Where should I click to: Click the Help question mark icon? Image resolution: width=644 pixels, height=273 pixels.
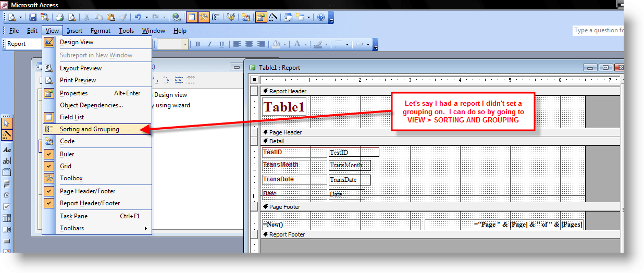pos(321,17)
